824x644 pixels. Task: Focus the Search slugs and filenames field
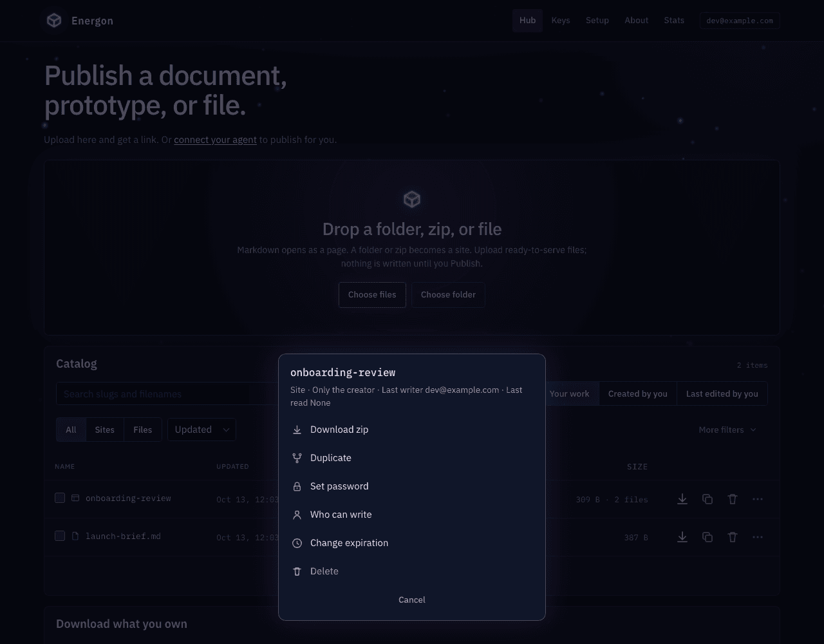[x=167, y=393]
